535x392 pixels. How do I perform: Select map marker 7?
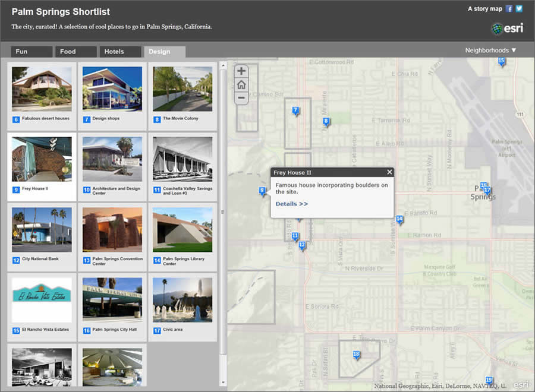pyautogui.click(x=296, y=111)
